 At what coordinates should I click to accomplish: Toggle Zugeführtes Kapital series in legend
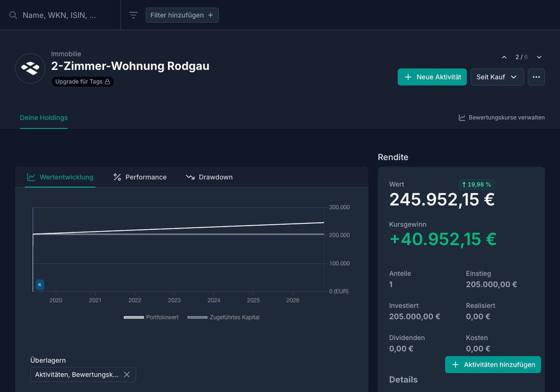click(x=224, y=317)
